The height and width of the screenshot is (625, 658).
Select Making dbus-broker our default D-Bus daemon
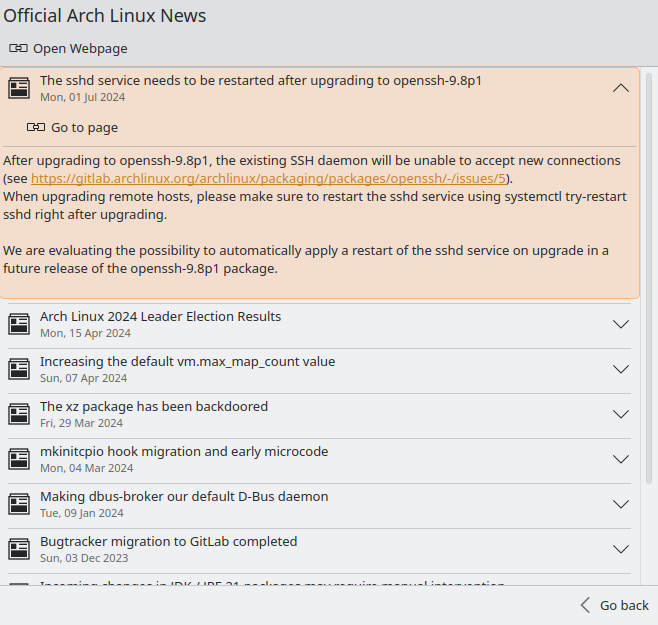point(184,496)
